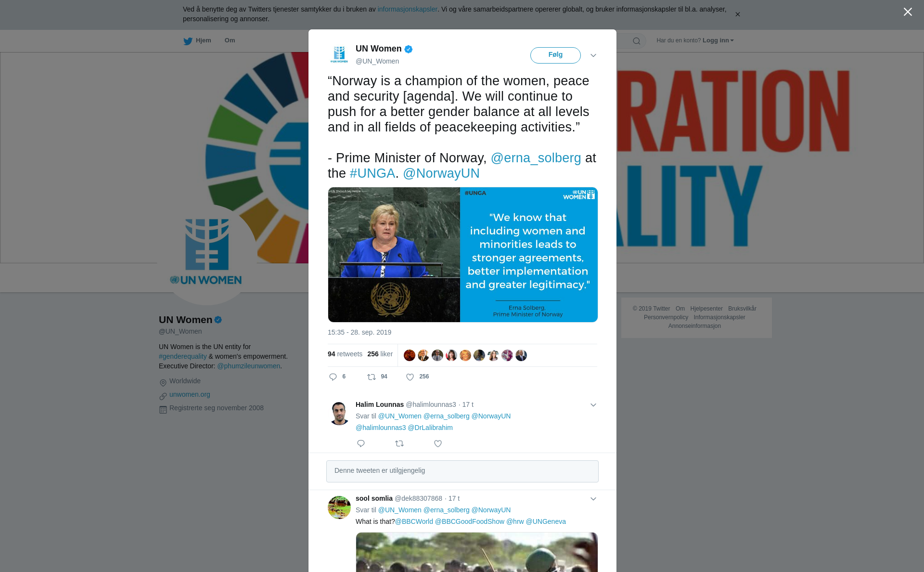This screenshot has height=572, width=924.
Task: Expand options for sool somlia's reply
Action: click(593, 499)
